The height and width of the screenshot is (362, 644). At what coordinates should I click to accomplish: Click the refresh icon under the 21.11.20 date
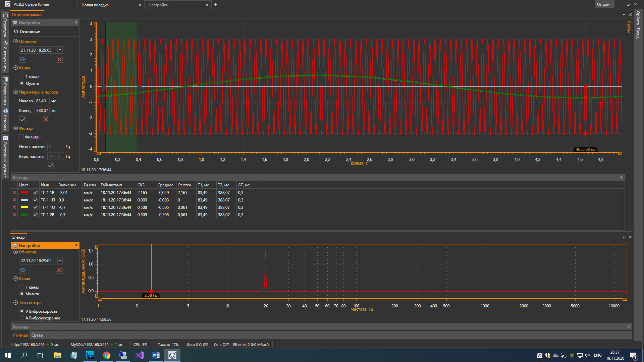coord(22,59)
